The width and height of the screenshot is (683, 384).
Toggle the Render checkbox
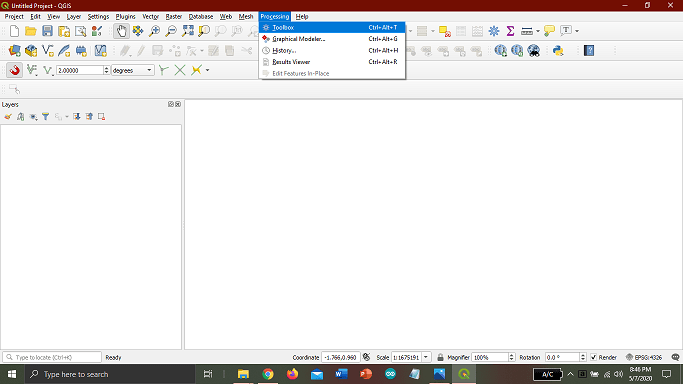click(x=593, y=357)
